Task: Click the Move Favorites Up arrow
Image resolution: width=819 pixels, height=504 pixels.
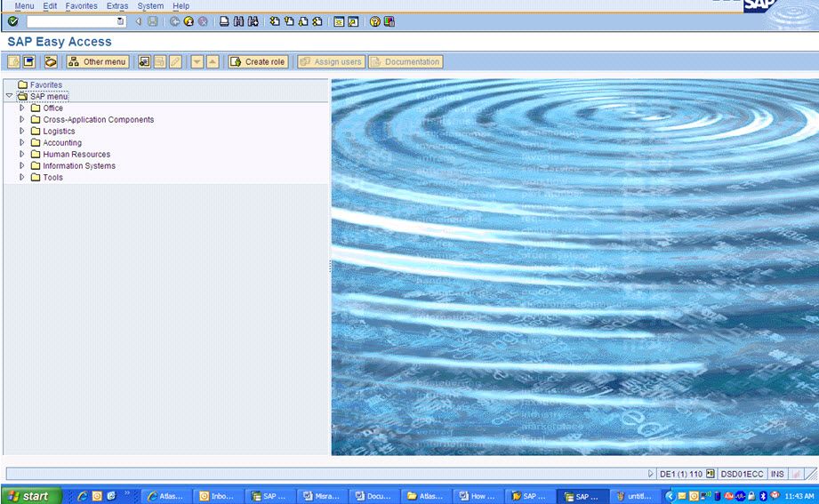Action: 213,61
